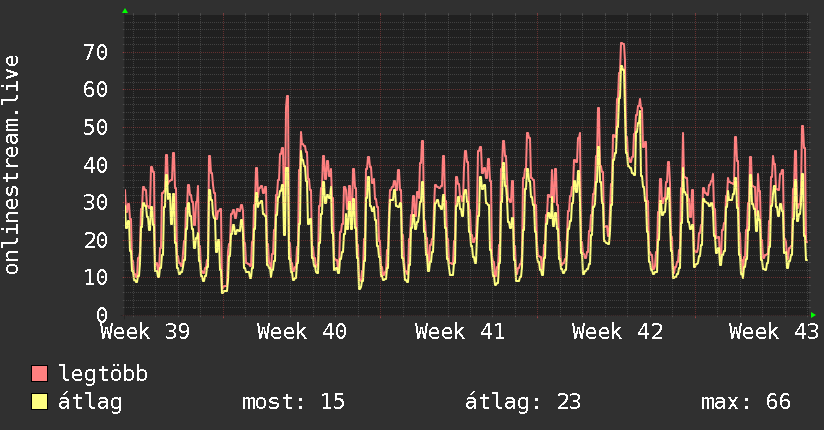Click the green arrow at y-axis top

click(x=125, y=11)
